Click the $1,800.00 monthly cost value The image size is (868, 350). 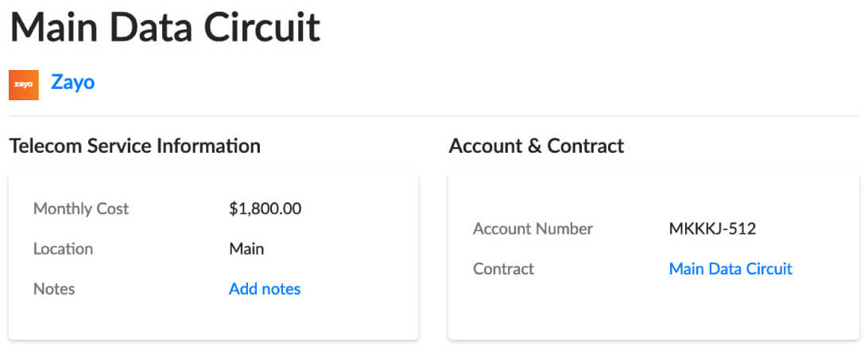click(265, 209)
